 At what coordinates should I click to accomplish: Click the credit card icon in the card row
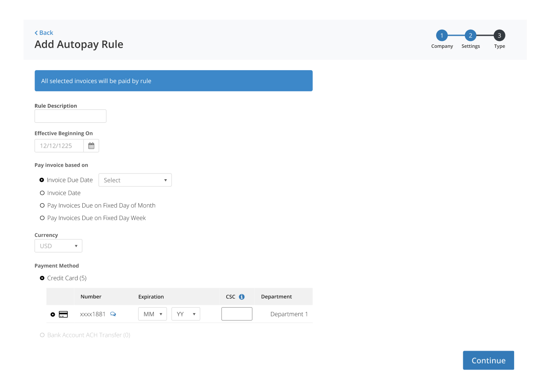click(63, 314)
